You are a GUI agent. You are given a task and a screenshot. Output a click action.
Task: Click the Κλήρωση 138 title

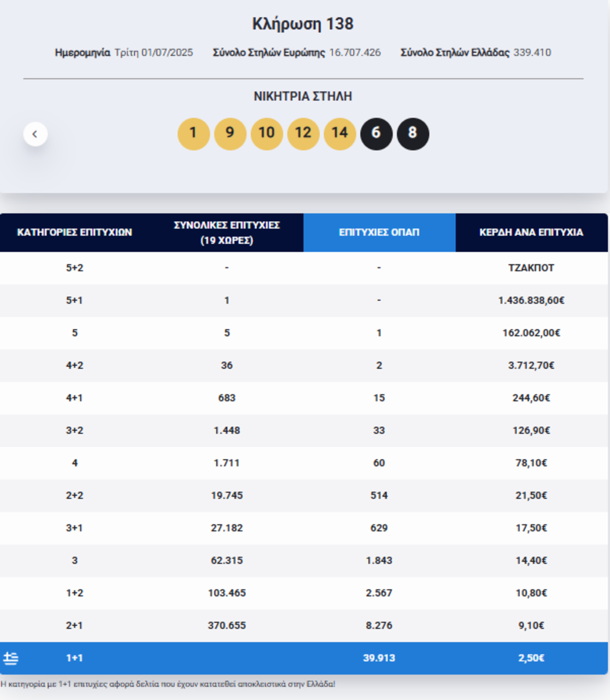(303, 24)
